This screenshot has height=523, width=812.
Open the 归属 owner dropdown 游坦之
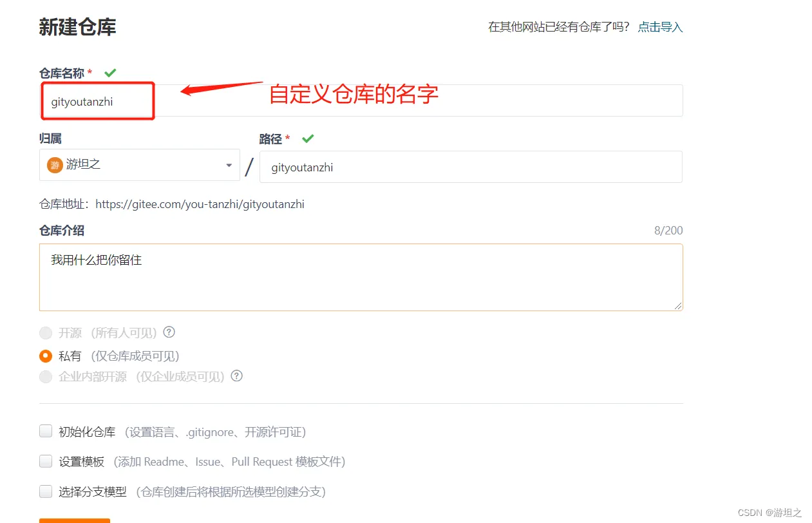point(140,165)
